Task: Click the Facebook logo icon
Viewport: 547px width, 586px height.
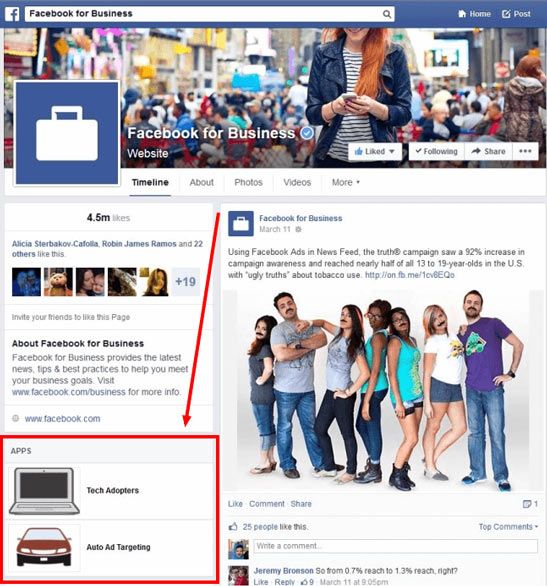Action: coord(12,14)
